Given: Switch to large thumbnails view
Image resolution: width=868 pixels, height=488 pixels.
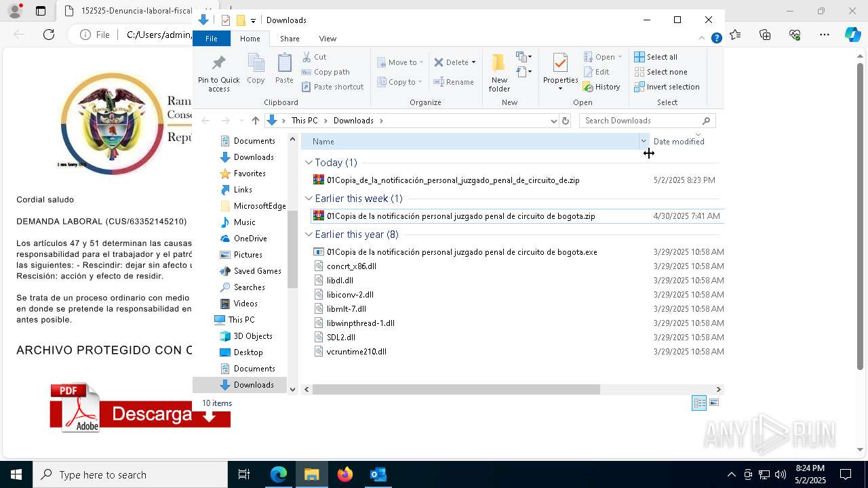Looking at the screenshot, I should point(714,403).
